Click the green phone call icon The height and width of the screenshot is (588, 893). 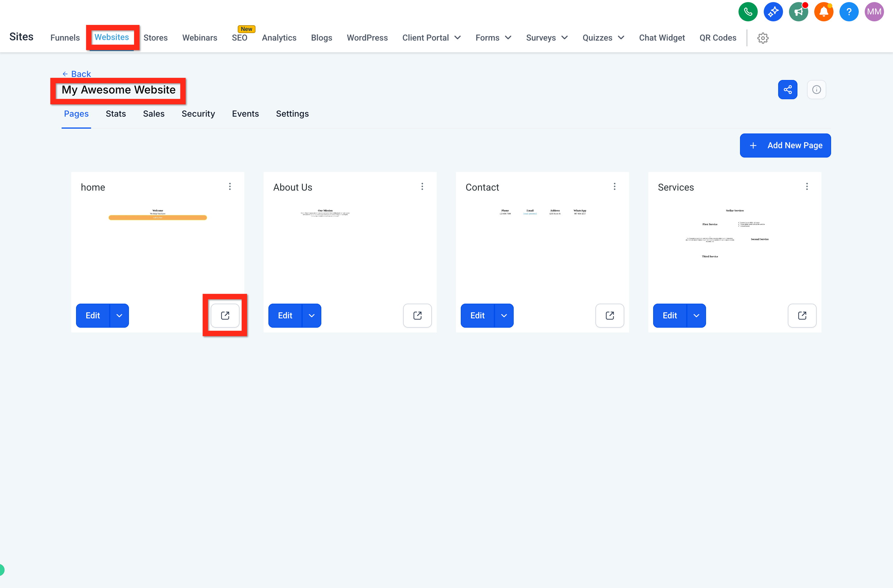[748, 12]
